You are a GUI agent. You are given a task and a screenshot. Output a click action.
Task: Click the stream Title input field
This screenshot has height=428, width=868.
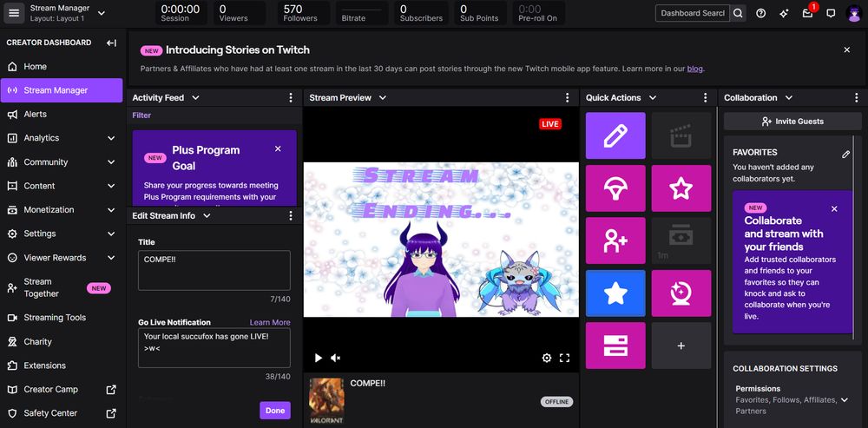tap(214, 270)
